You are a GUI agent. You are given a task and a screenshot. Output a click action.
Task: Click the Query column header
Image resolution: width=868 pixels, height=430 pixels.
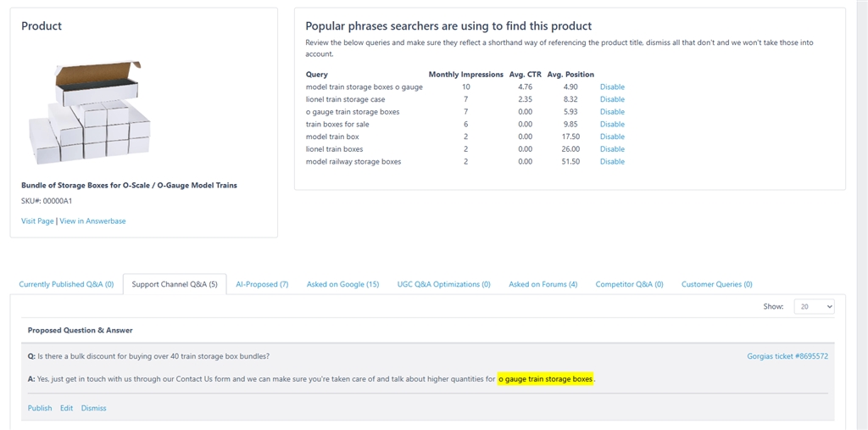(x=317, y=75)
